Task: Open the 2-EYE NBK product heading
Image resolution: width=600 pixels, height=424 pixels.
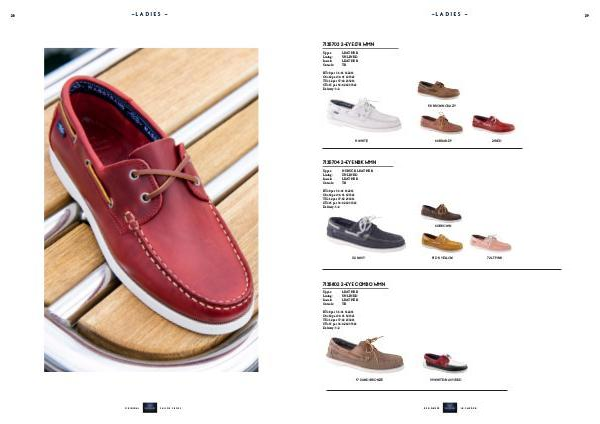Action: pos(349,162)
